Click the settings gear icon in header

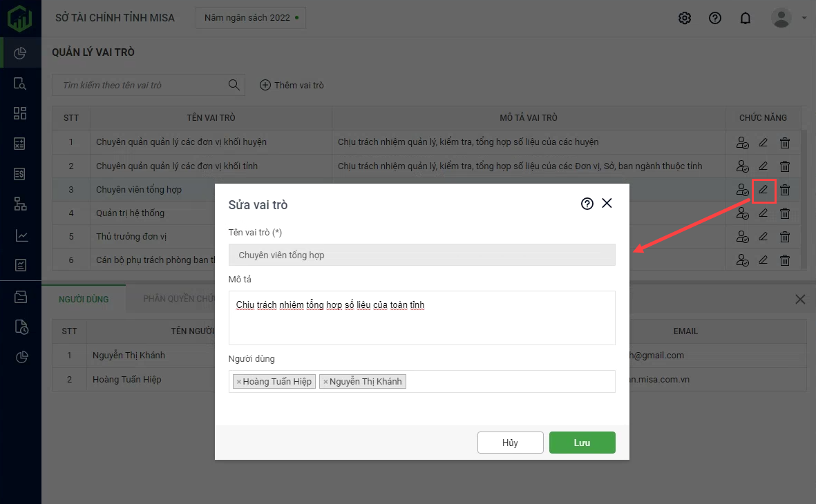pyautogui.click(x=685, y=19)
